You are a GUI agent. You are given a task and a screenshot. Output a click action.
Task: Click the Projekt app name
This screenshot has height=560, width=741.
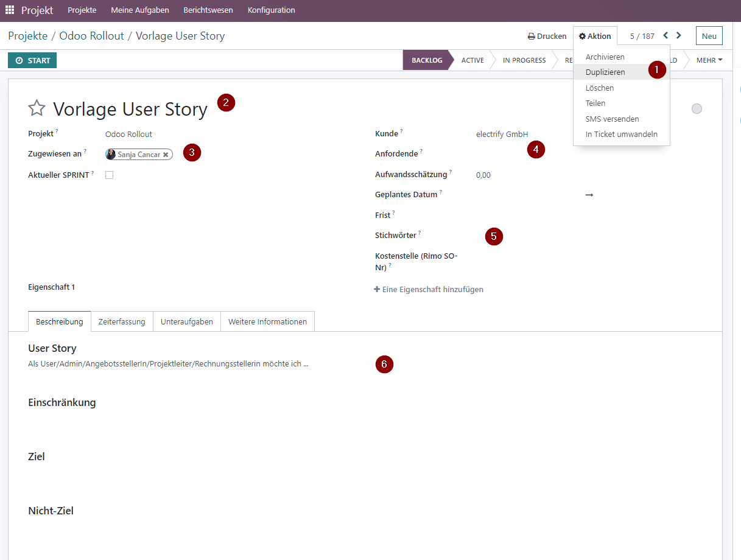pyautogui.click(x=37, y=10)
